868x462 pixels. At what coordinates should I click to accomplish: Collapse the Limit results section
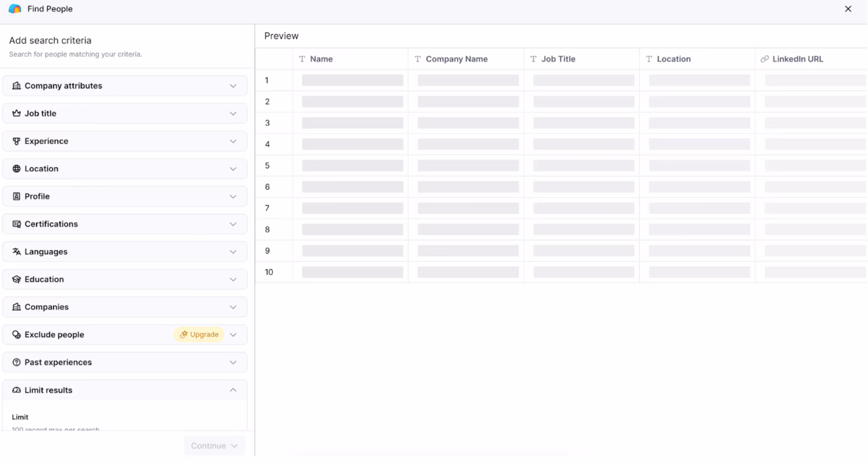pyautogui.click(x=233, y=390)
